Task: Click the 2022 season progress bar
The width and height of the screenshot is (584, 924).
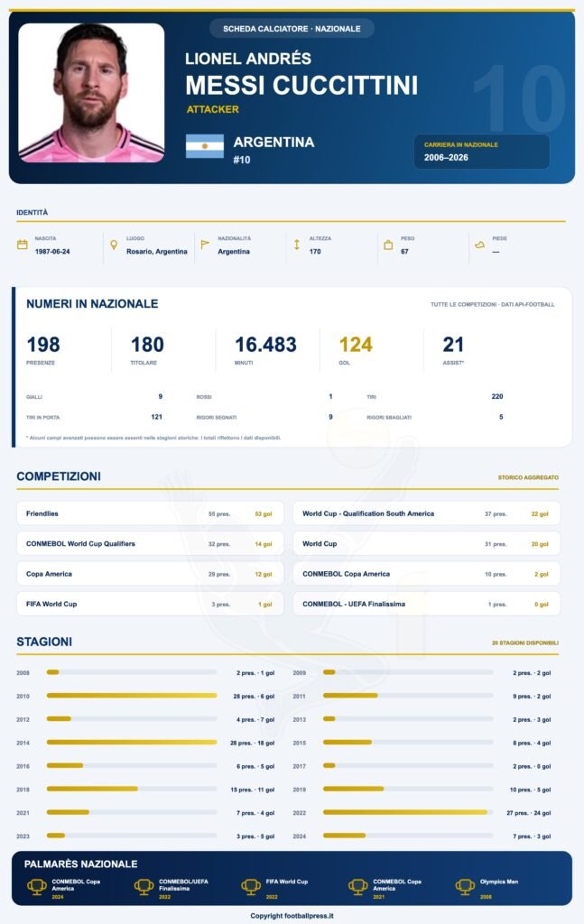Action: pyautogui.click(x=408, y=813)
